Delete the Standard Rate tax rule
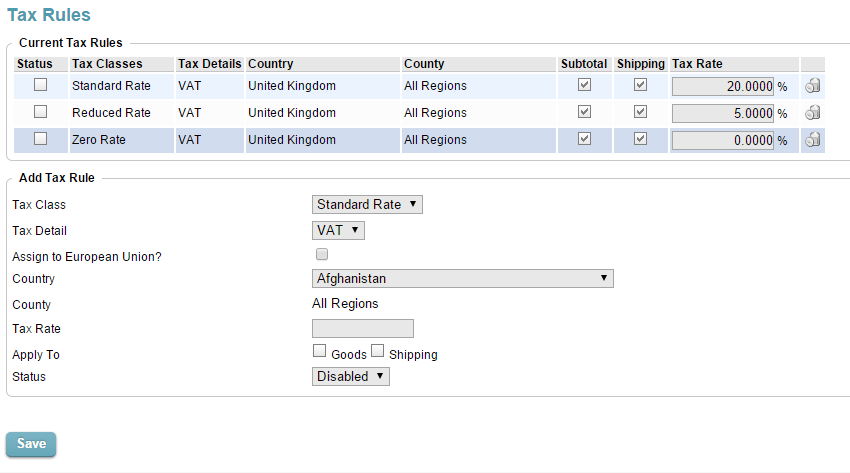Image resolution: width=850 pixels, height=473 pixels. coord(813,86)
